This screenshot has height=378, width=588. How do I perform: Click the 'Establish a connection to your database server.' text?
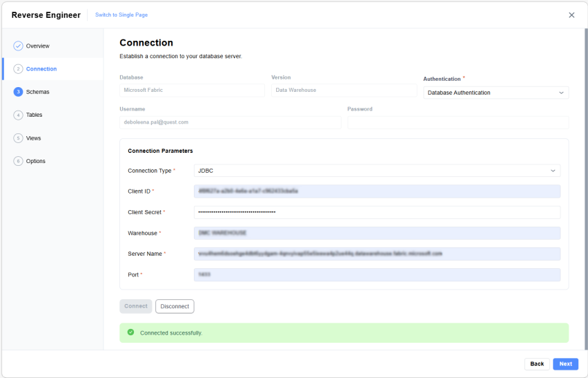tap(181, 56)
